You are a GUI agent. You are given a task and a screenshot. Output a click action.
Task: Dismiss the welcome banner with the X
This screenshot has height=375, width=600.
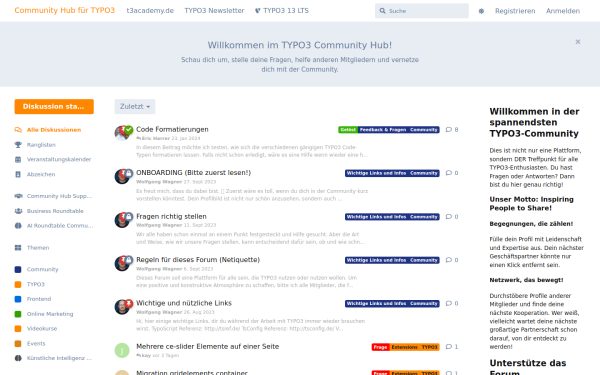(578, 42)
